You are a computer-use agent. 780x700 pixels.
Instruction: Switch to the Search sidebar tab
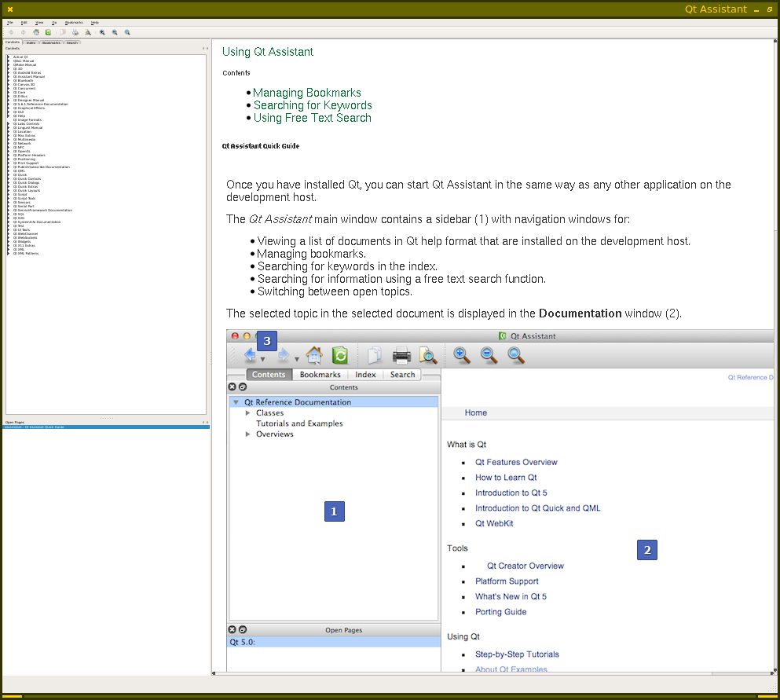tap(72, 42)
